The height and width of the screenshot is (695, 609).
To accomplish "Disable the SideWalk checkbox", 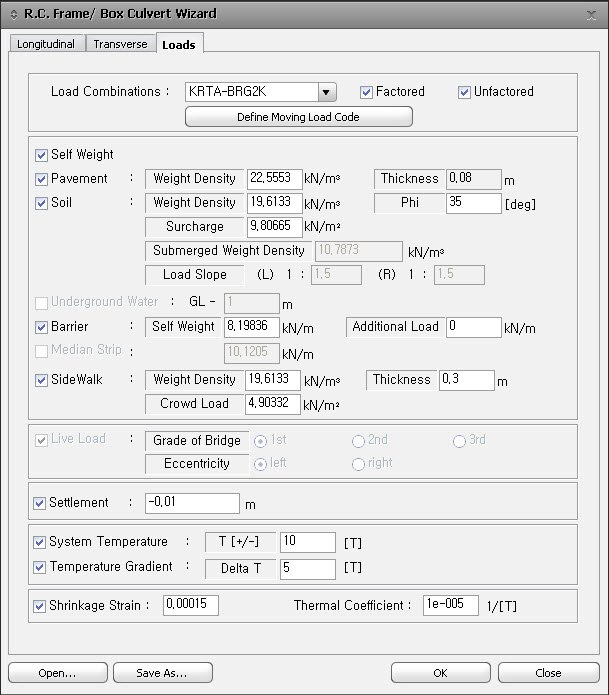I will pyautogui.click(x=41, y=380).
